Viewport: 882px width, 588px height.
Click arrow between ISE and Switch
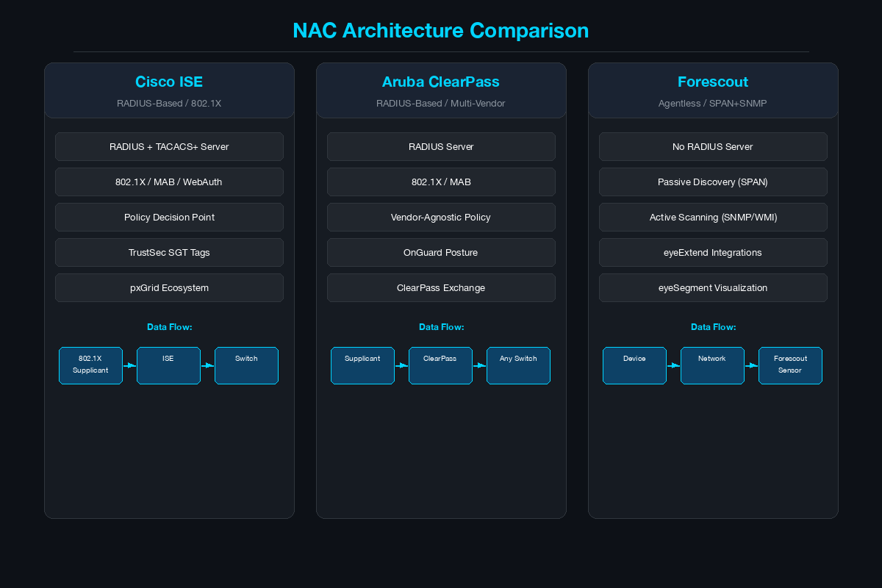tap(208, 365)
